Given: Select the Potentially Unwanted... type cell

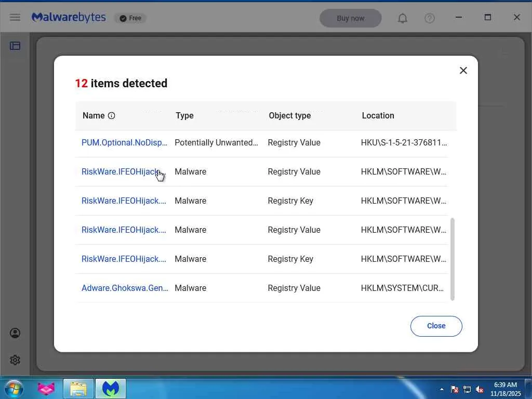Looking at the screenshot, I should point(216,142).
